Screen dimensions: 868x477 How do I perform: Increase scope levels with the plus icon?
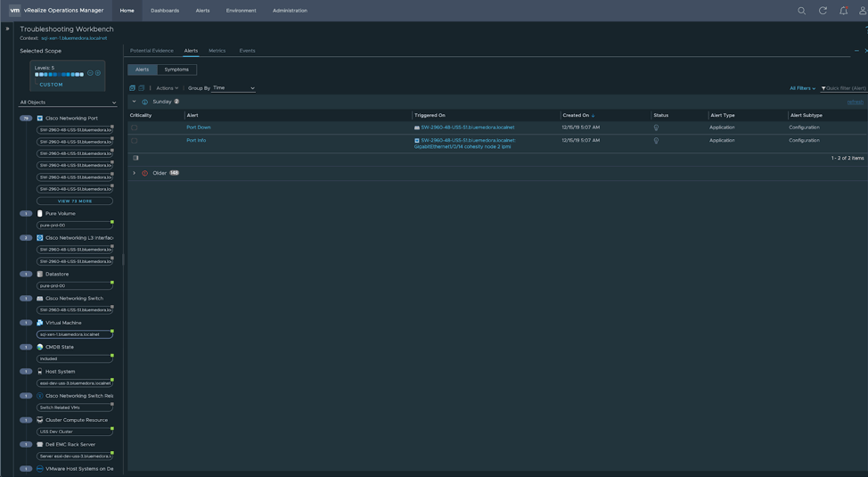tap(98, 73)
